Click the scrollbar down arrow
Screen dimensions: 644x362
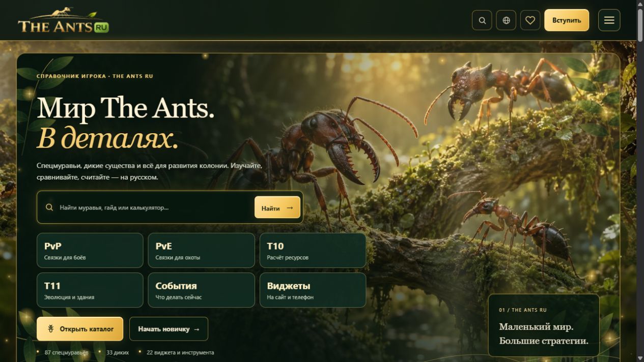[640, 358]
